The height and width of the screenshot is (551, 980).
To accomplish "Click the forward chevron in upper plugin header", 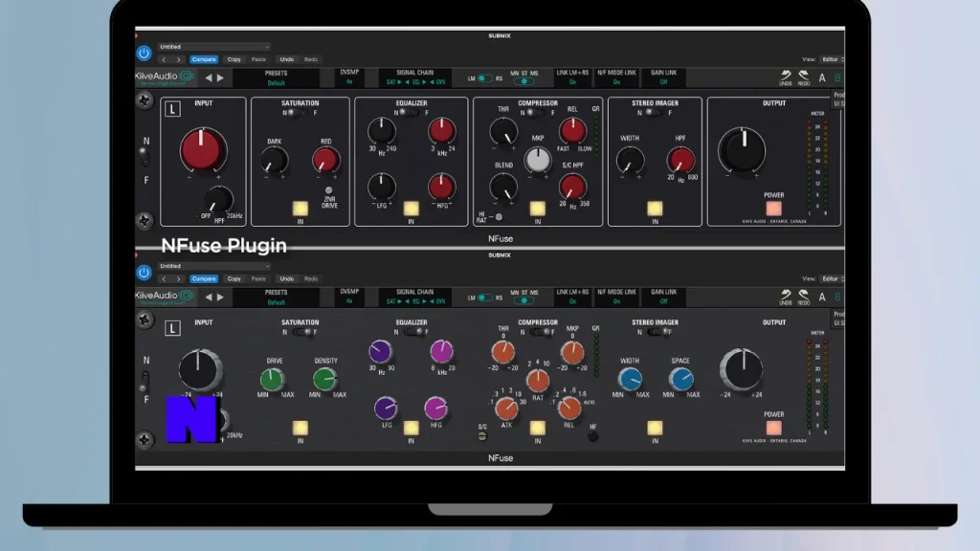I will [178, 59].
